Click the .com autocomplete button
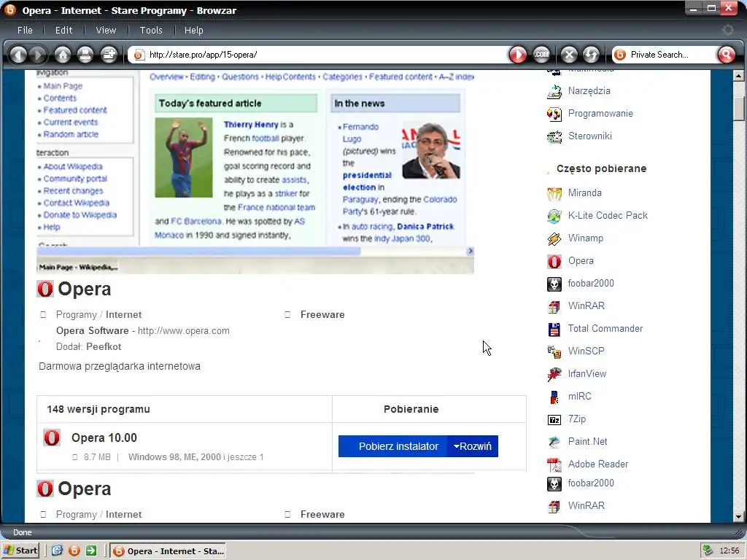 [x=541, y=55]
